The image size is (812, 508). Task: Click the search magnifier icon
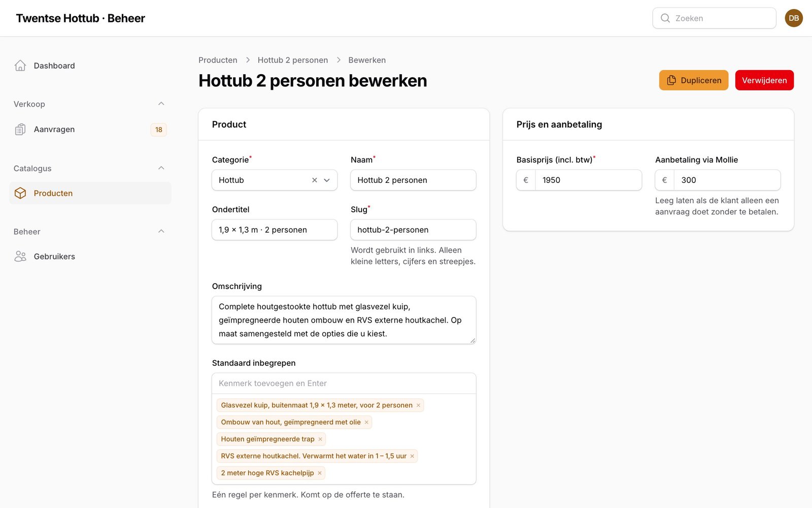coord(665,18)
